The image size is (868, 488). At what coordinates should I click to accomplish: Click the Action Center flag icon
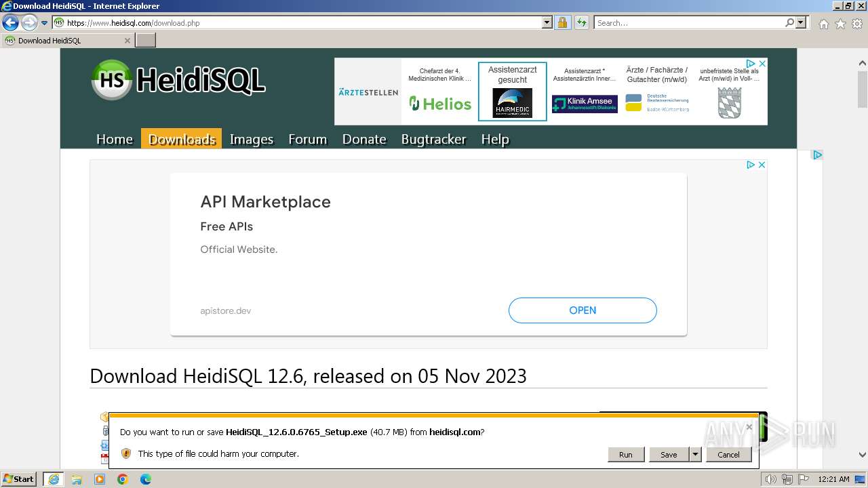(x=804, y=479)
